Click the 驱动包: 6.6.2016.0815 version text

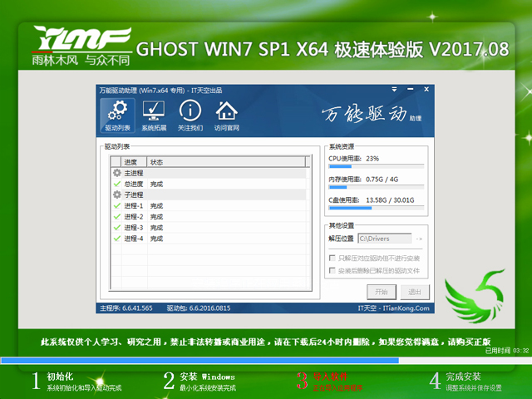pyautogui.click(x=199, y=308)
